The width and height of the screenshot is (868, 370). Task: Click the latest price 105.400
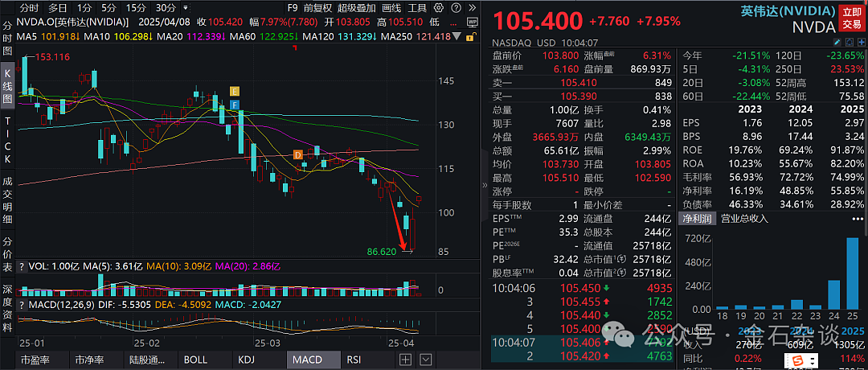point(537,22)
